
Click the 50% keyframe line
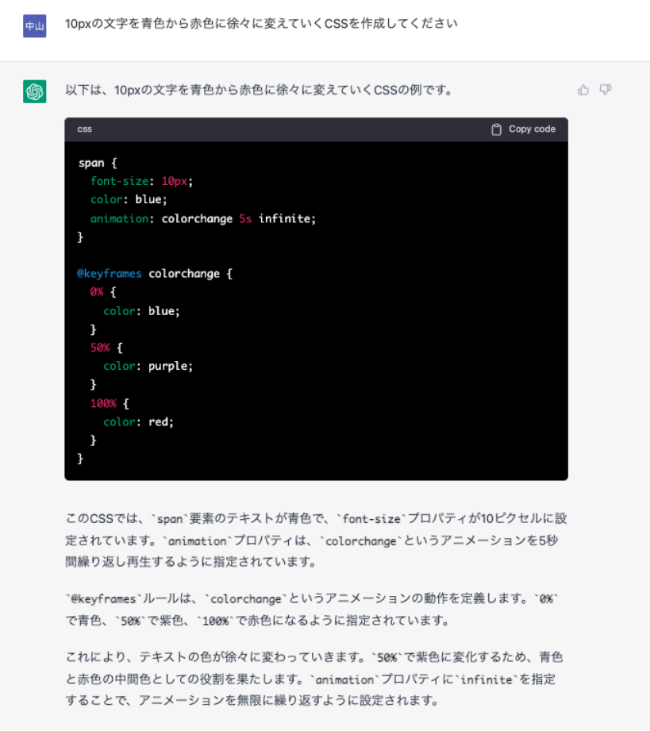(x=106, y=347)
